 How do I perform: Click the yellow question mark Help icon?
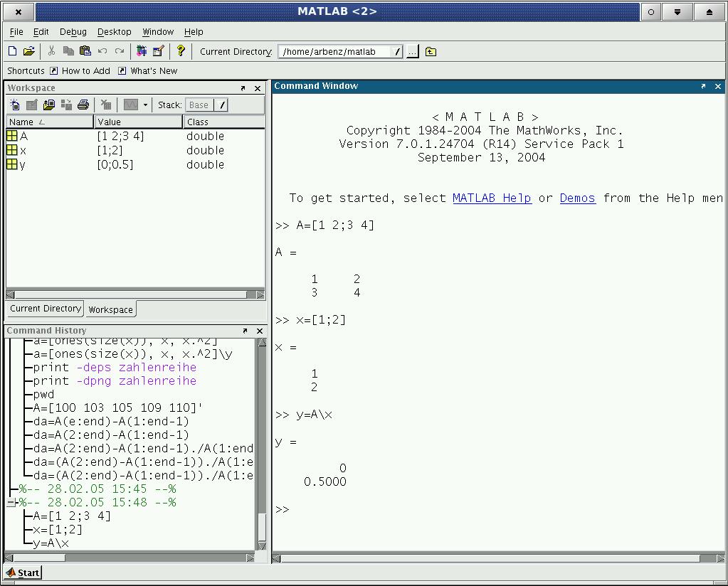[x=181, y=51]
